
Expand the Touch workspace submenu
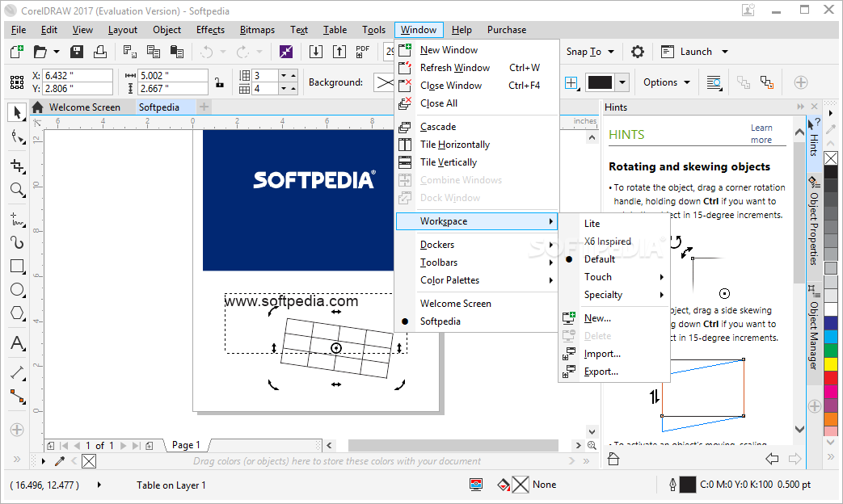614,277
